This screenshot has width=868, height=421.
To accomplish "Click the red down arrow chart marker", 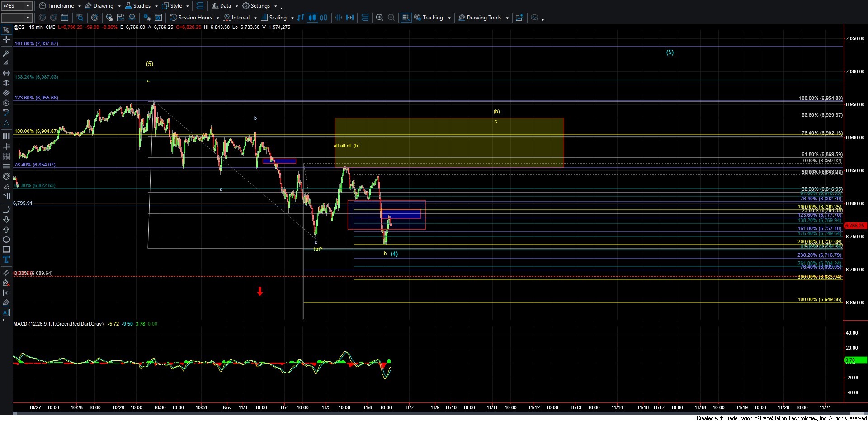I will tap(260, 292).
